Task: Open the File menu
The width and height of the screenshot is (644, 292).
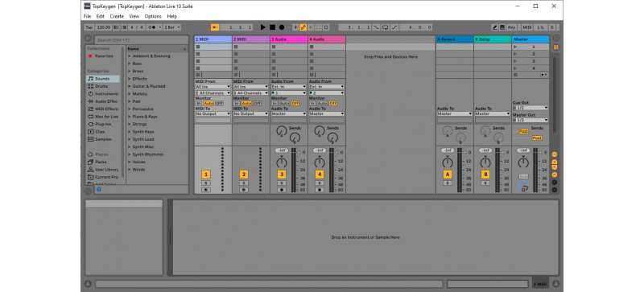Action: (x=87, y=16)
